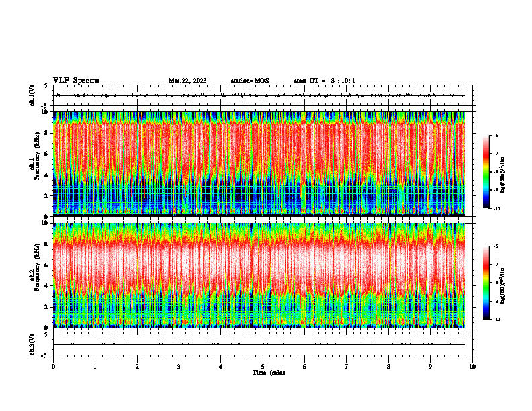Click time axis tick label "9"

pyautogui.click(x=430, y=367)
